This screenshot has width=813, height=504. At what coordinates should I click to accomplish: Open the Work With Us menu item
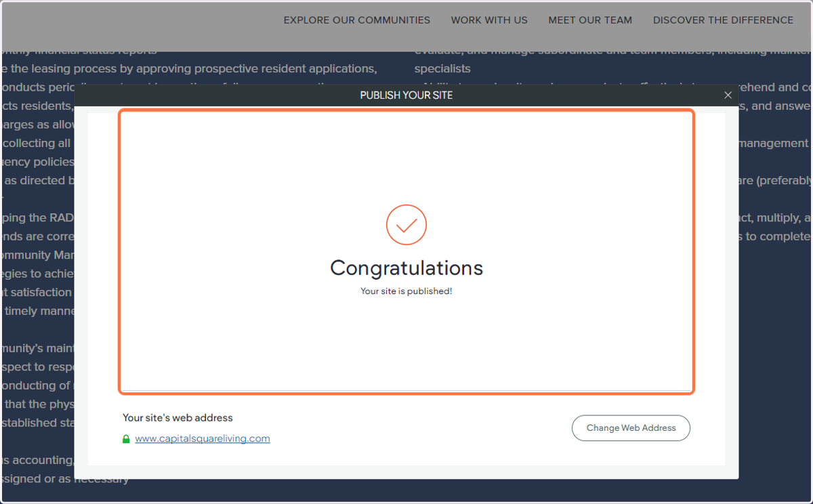coord(489,20)
